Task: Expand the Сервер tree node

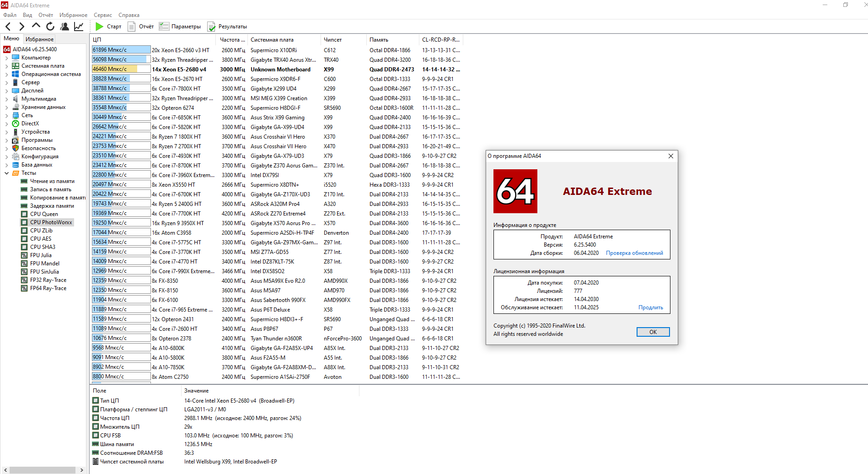Action: pyautogui.click(x=6, y=83)
